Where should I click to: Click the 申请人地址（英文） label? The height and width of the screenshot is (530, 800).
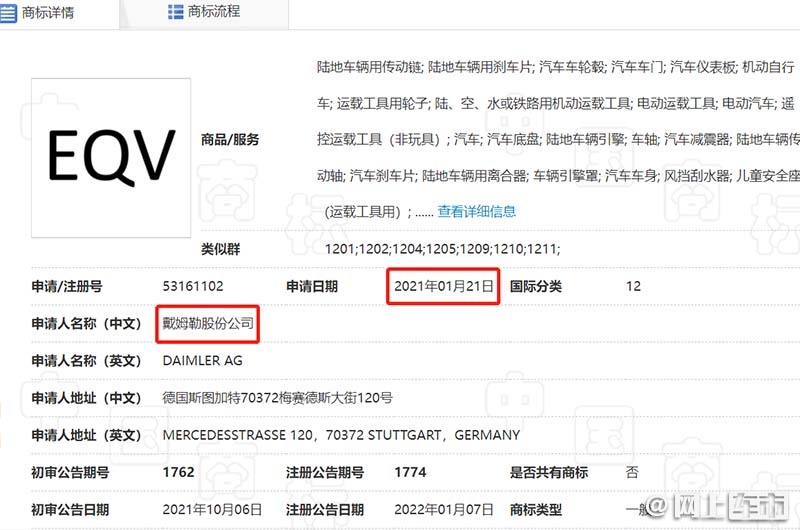pos(86,435)
